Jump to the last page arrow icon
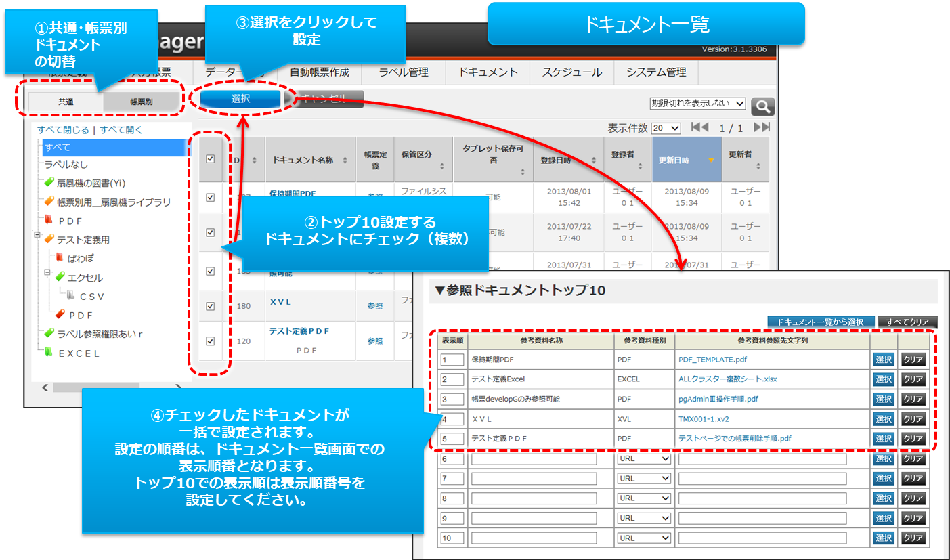The image size is (950, 560). (x=762, y=127)
